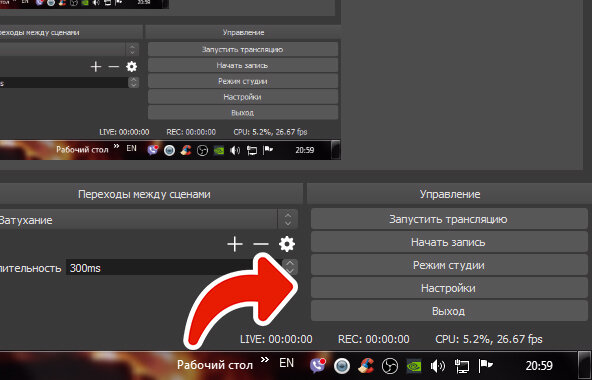Viewport: 592px width, 380px height.
Task: Click the 20:59 clock in the preview
Action: tap(305, 150)
